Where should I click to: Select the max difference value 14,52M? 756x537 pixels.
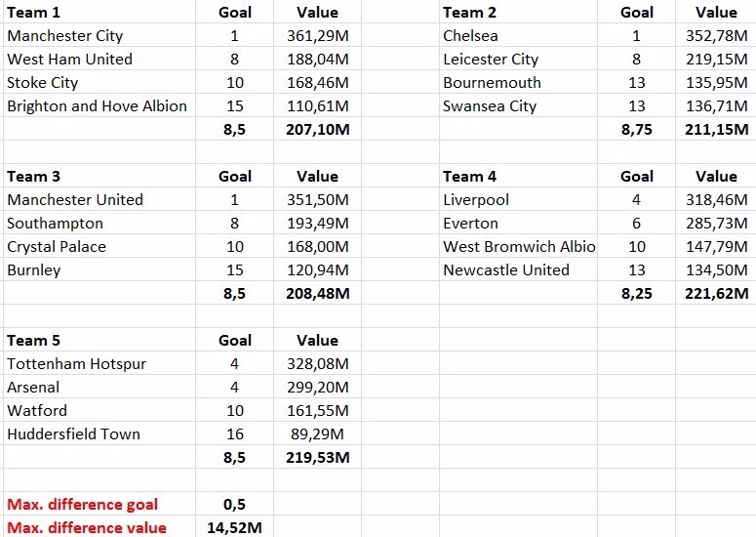[x=234, y=527]
